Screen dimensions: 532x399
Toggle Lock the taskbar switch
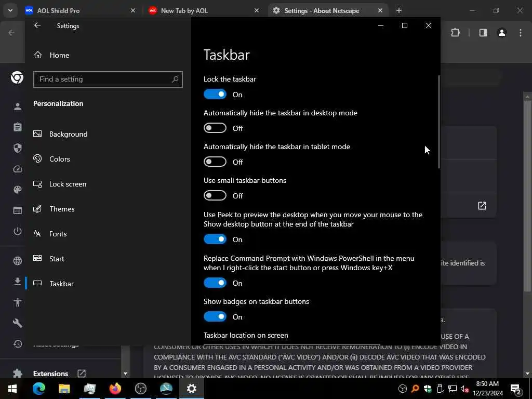click(x=215, y=95)
